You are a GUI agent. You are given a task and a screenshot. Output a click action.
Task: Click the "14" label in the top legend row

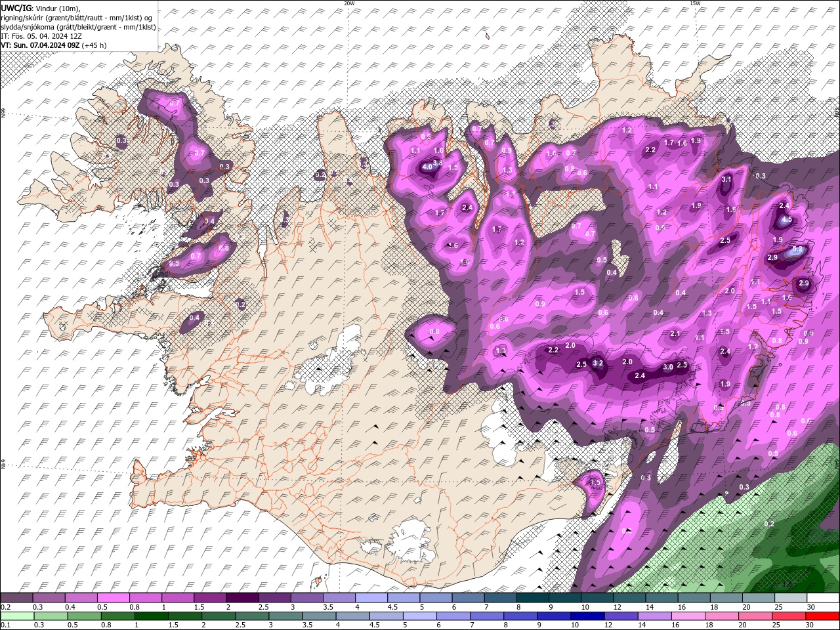(650, 607)
